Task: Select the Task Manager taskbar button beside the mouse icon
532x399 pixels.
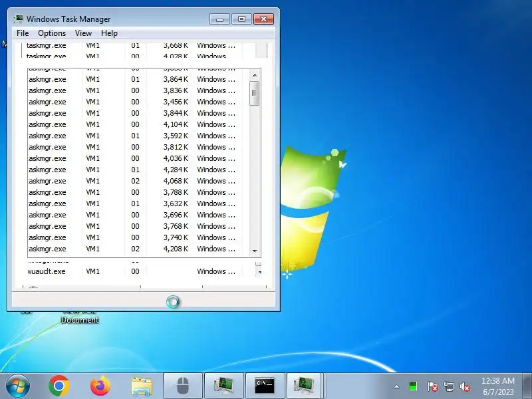Action: pyautogui.click(x=224, y=386)
